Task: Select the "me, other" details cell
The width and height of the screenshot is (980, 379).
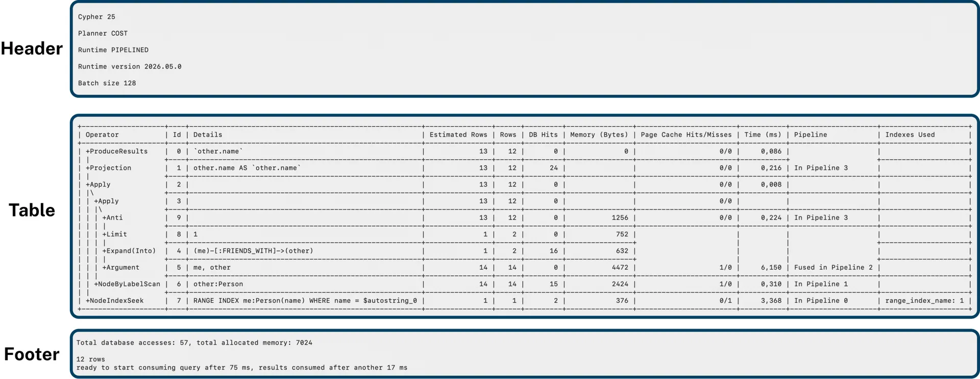Action: click(x=212, y=268)
